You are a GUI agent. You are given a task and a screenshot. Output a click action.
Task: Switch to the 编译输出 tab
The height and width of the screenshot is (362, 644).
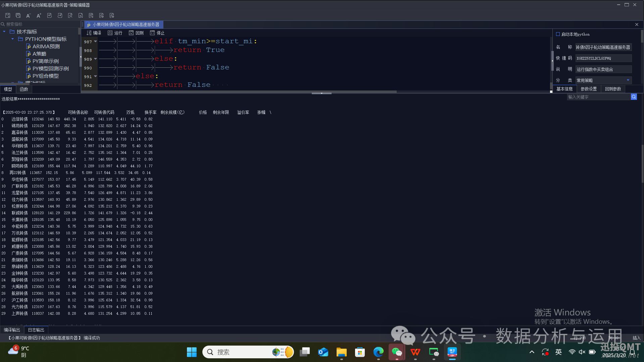click(x=12, y=330)
